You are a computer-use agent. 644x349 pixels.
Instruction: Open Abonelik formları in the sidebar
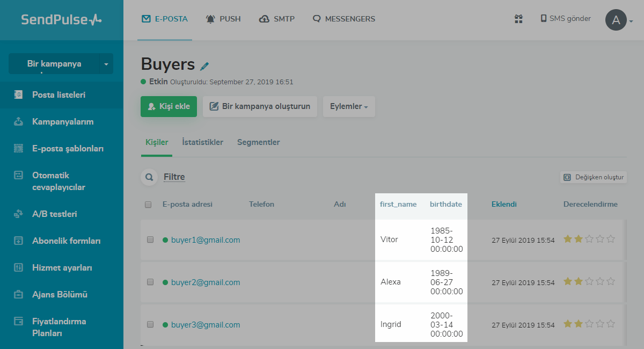(66, 241)
